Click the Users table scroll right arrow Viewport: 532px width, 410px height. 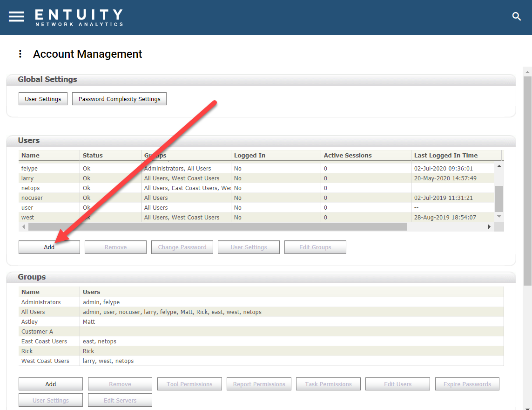point(489,226)
